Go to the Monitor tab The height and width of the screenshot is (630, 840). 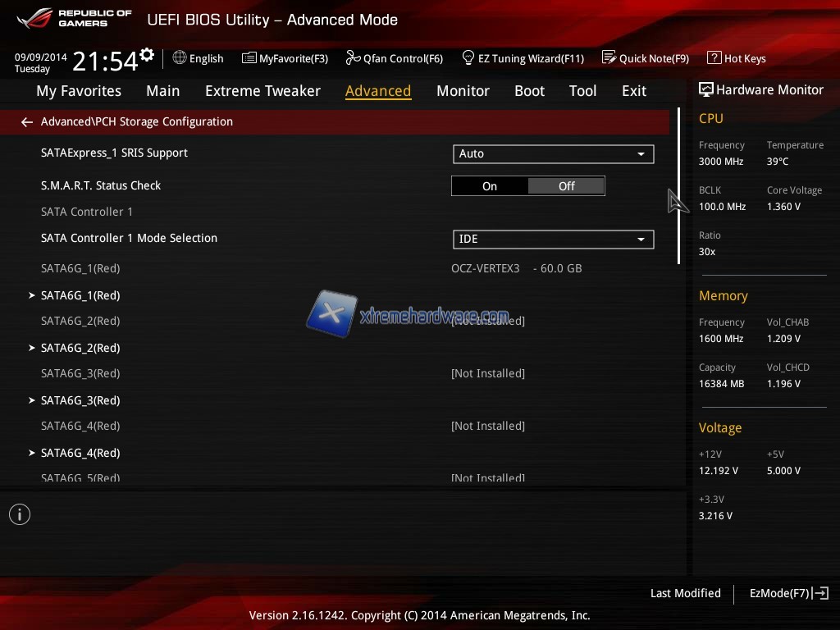point(463,91)
